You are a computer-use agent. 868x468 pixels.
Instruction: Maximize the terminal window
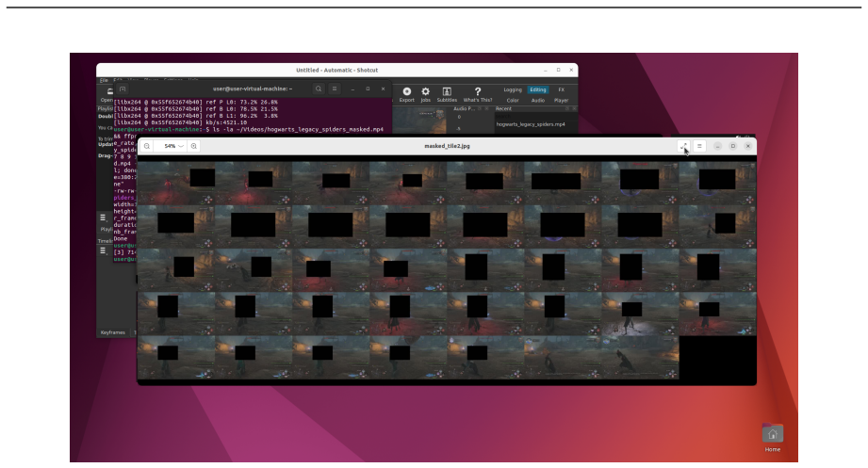(x=368, y=89)
